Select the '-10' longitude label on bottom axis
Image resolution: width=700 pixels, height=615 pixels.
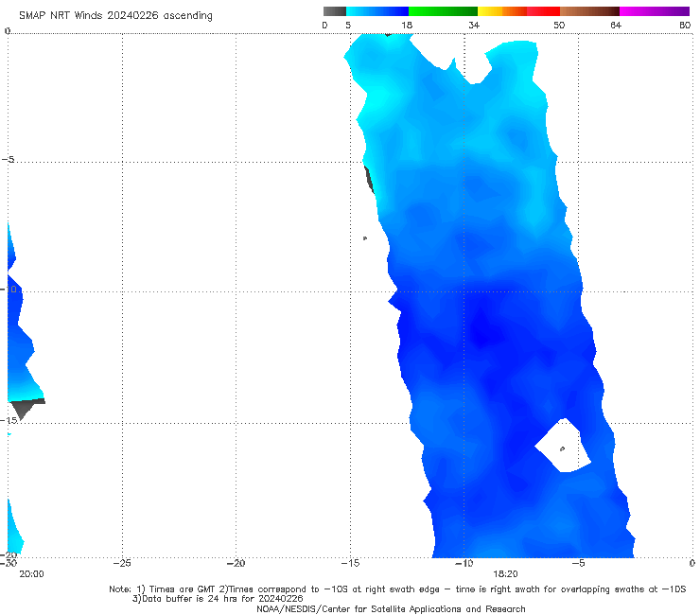pos(464,563)
